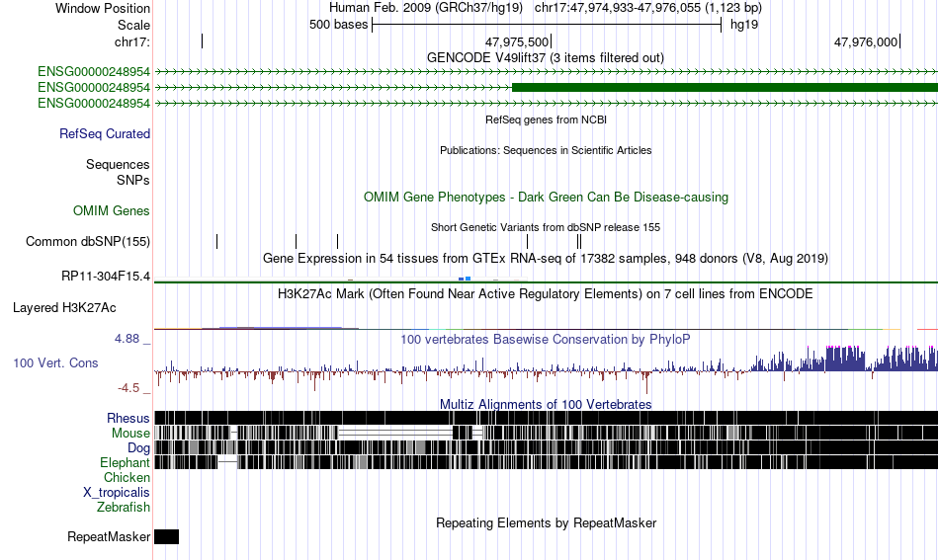This screenshot has width=939, height=560.
Task: Click the dbSNP variant tick below 47,975,500
Action: (x=527, y=242)
